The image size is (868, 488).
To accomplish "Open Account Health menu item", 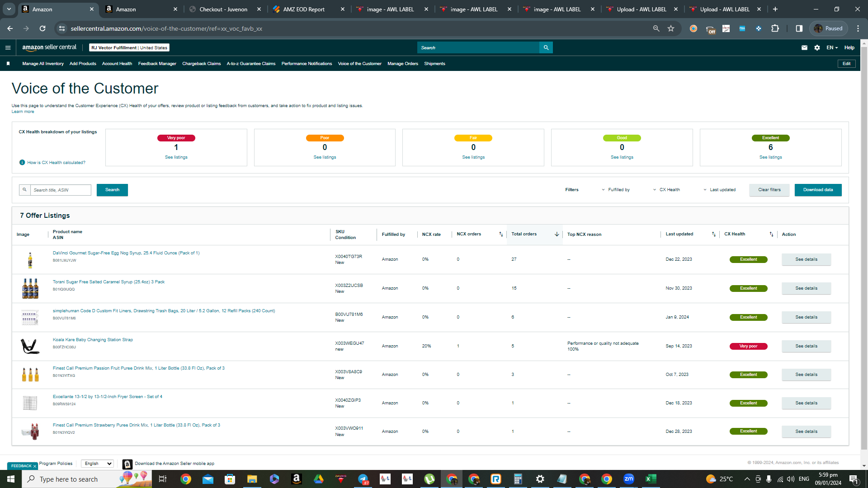I will click(x=117, y=64).
